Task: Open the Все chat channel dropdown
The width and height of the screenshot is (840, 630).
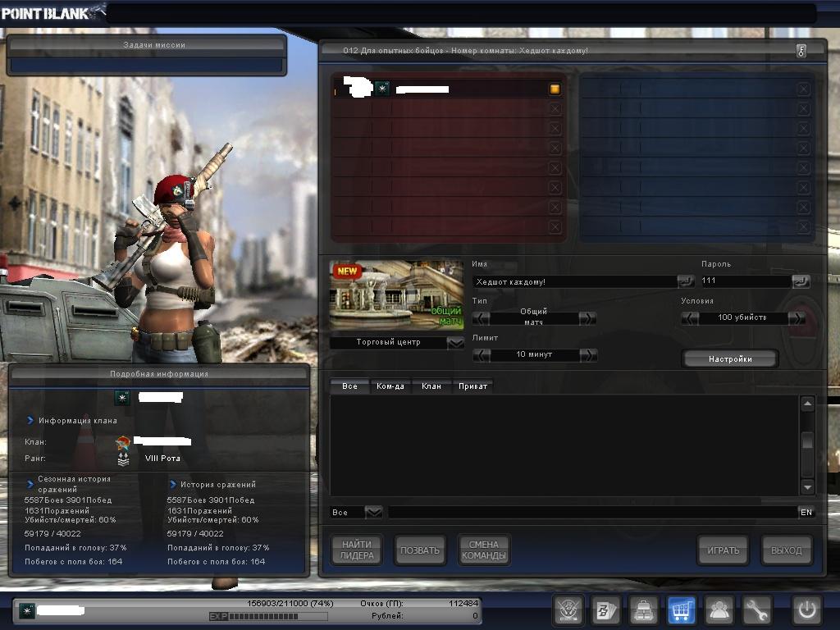Action: tap(373, 512)
